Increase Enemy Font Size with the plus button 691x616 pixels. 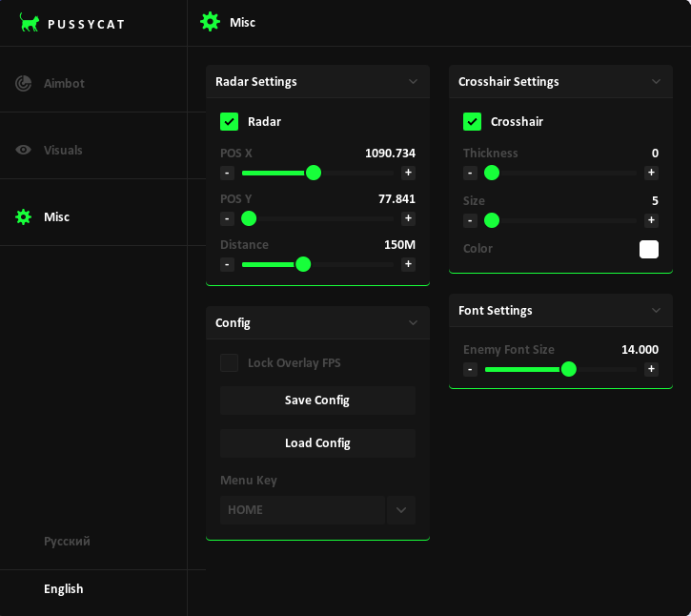click(x=651, y=369)
